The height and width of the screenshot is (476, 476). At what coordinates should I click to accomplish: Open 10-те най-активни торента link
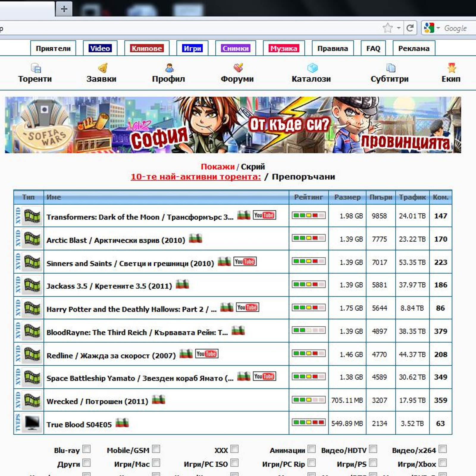[196, 177]
